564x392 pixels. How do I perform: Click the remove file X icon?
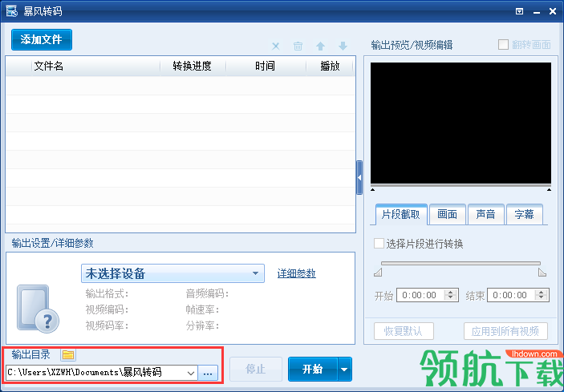[275, 46]
